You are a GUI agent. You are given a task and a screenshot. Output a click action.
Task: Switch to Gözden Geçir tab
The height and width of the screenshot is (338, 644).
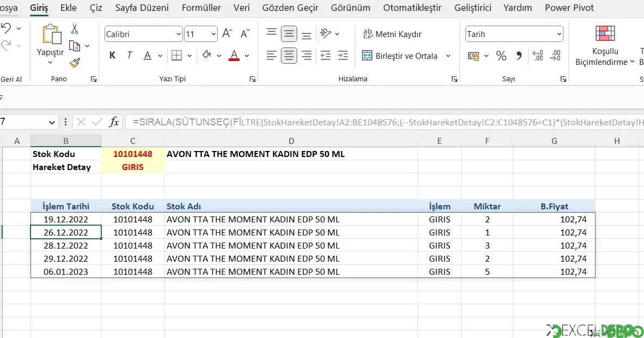coord(290,8)
